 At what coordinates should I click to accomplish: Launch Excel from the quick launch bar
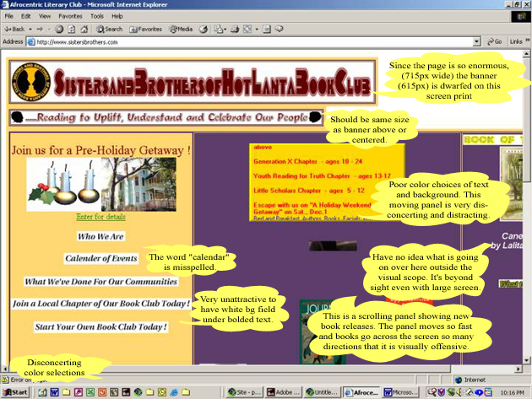tap(90, 392)
